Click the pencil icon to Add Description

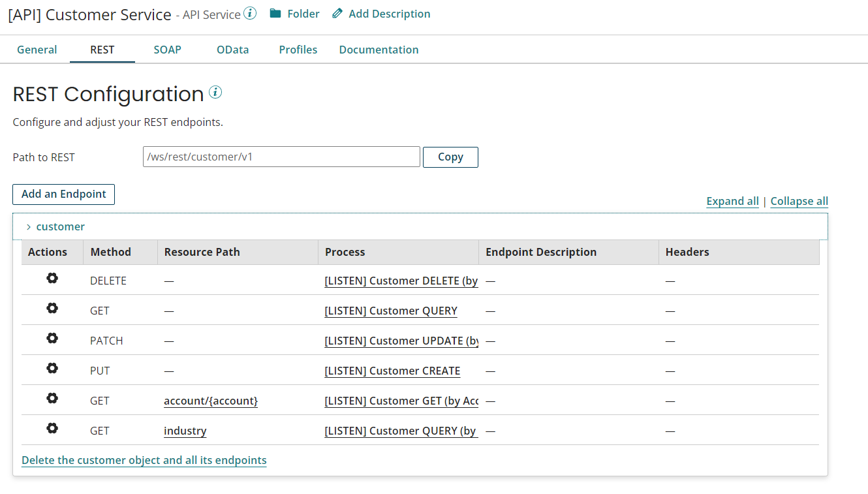[x=337, y=13]
